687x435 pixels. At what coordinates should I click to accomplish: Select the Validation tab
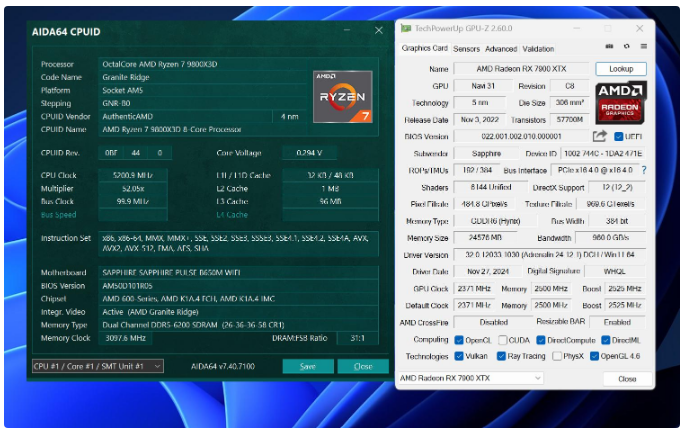538,48
